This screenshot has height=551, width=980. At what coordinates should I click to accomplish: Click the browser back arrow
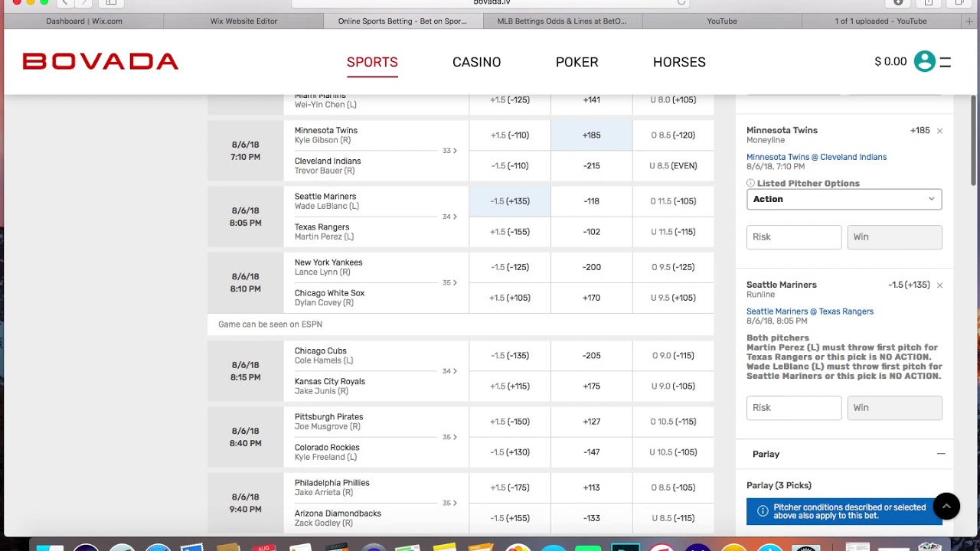point(66,2)
